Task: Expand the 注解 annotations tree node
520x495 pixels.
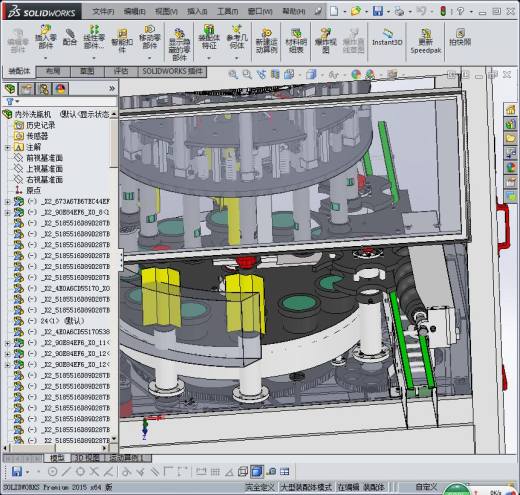Action: pyautogui.click(x=7, y=147)
